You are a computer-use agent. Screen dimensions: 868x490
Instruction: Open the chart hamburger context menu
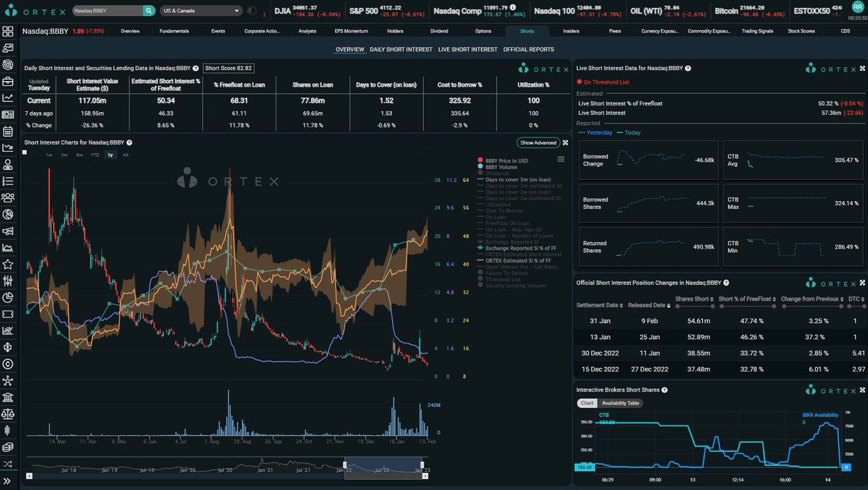click(x=561, y=159)
